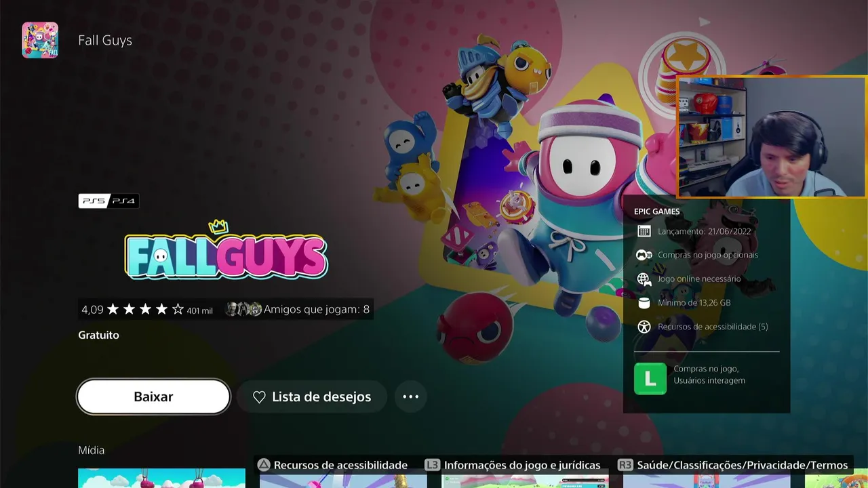The image size is (868, 488).
Task: Open the three-dots more options button
Action: tap(410, 396)
